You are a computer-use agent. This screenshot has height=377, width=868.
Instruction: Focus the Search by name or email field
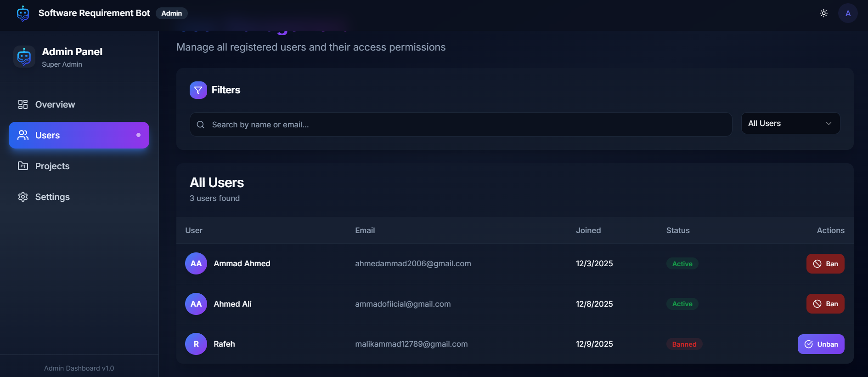point(461,125)
